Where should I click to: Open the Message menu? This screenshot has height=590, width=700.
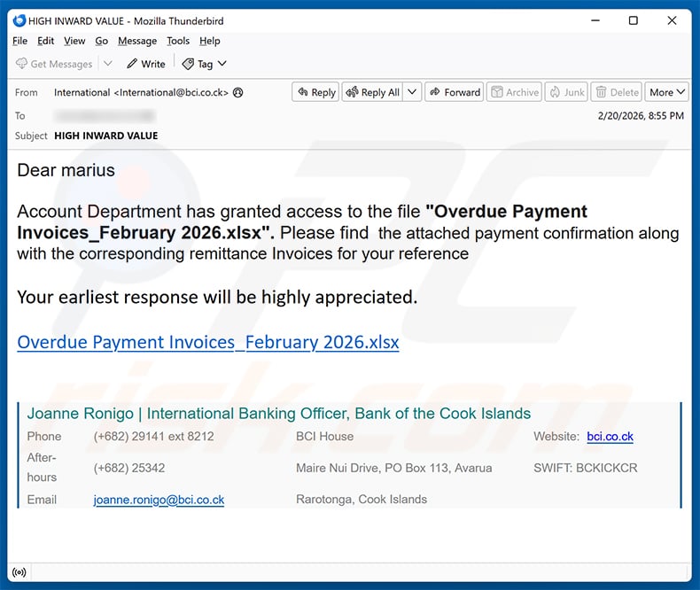pos(137,41)
